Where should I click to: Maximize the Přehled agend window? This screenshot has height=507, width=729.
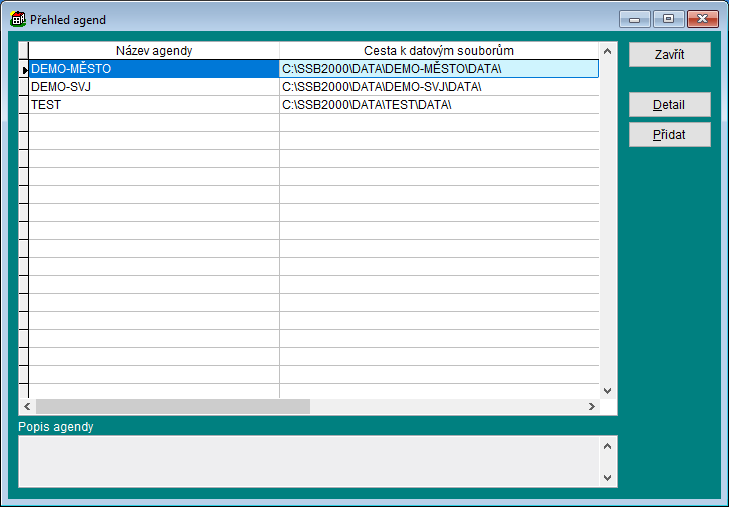click(668, 19)
